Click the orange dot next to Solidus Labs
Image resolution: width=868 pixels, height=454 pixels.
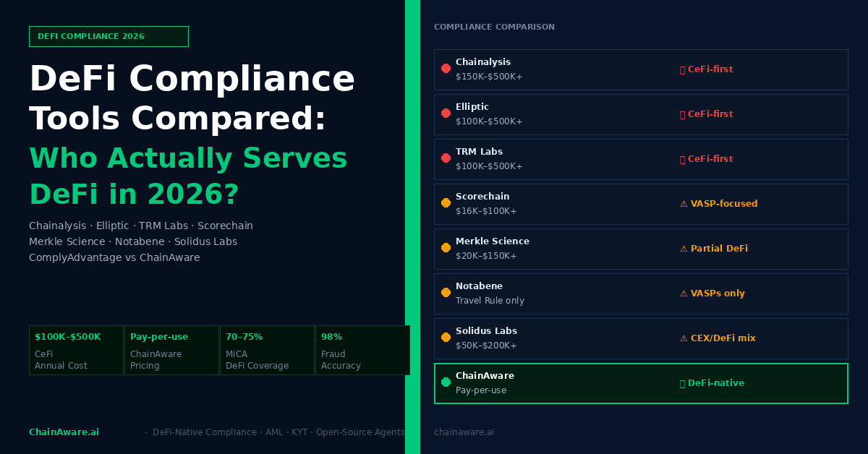tap(446, 338)
